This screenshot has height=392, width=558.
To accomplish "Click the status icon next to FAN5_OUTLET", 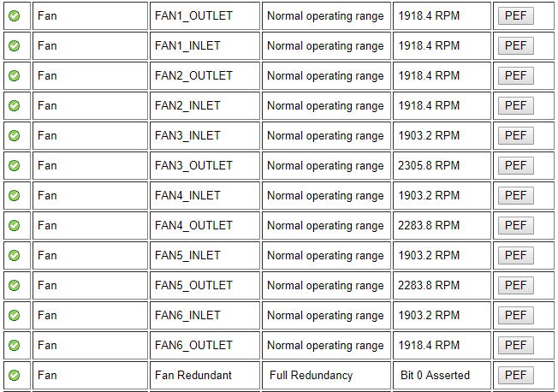I will [15, 286].
